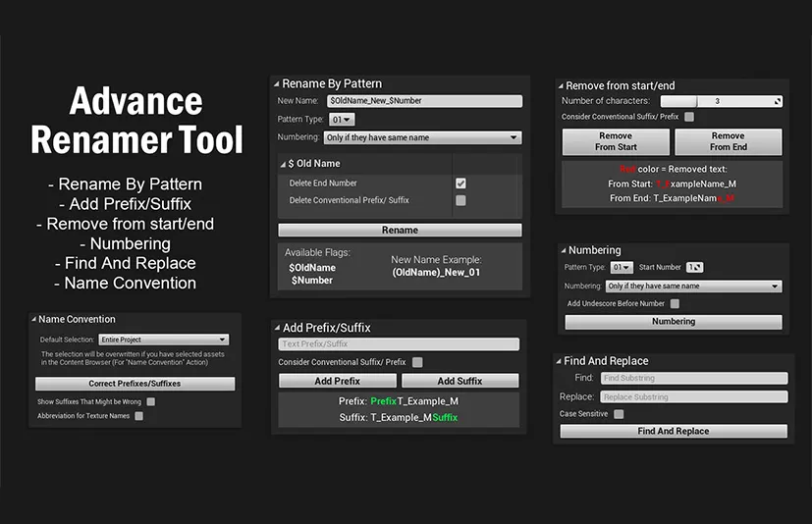The image size is (812, 524).
Task: Click the arrow icon on Number of characters field
Action: click(778, 101)
